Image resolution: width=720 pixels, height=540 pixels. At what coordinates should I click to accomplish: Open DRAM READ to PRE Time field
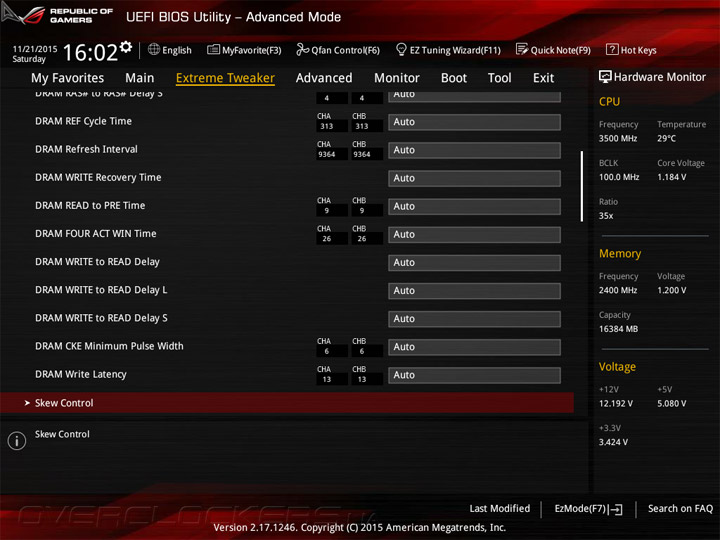[x=474, y=207]
